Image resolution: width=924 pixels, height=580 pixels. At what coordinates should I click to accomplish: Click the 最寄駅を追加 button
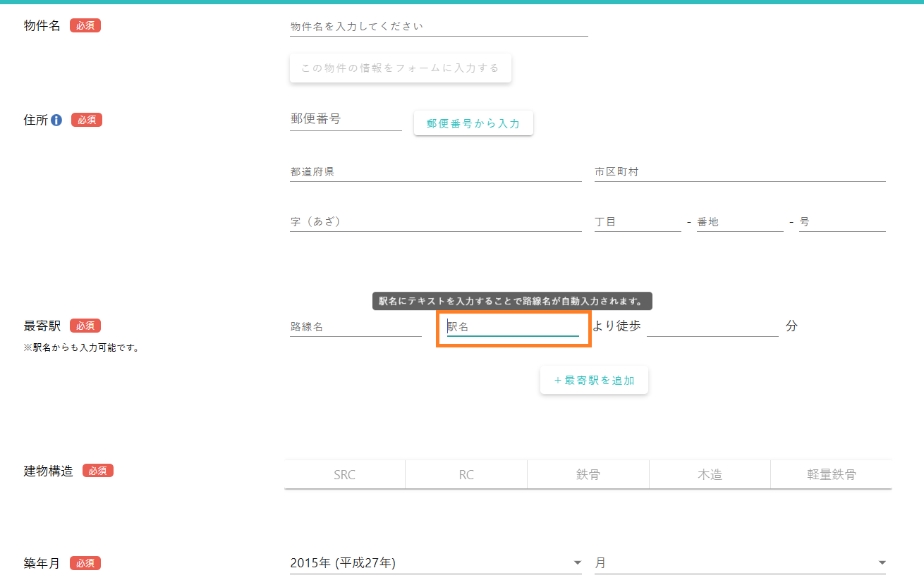tap(594, 381)
